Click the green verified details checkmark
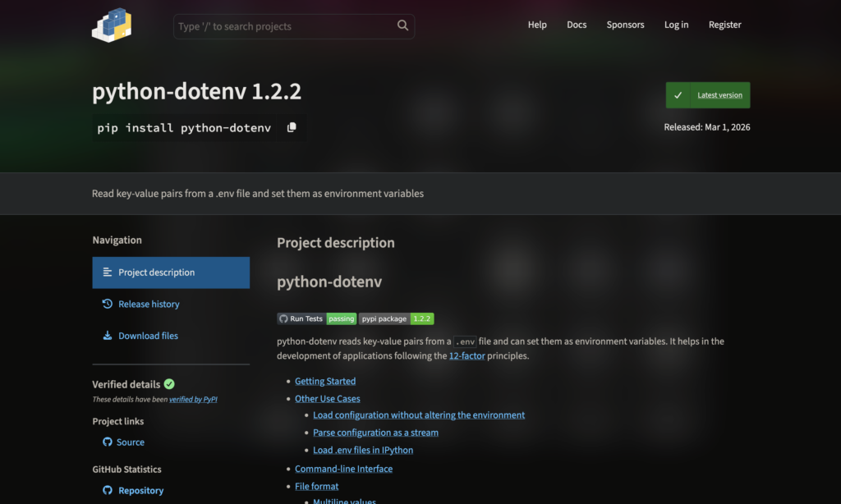 point(169,384)
